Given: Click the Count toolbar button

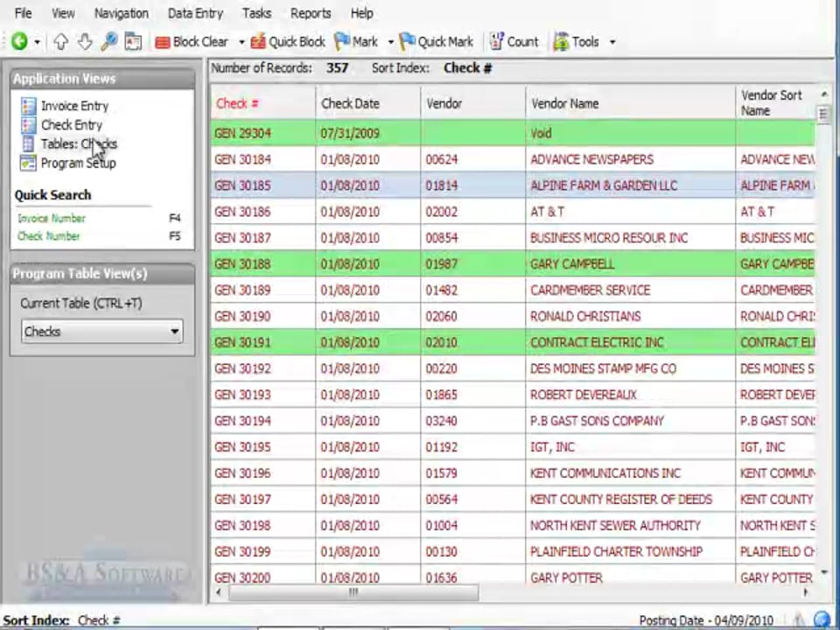Looking at the screenshot, I should (514, 42).
